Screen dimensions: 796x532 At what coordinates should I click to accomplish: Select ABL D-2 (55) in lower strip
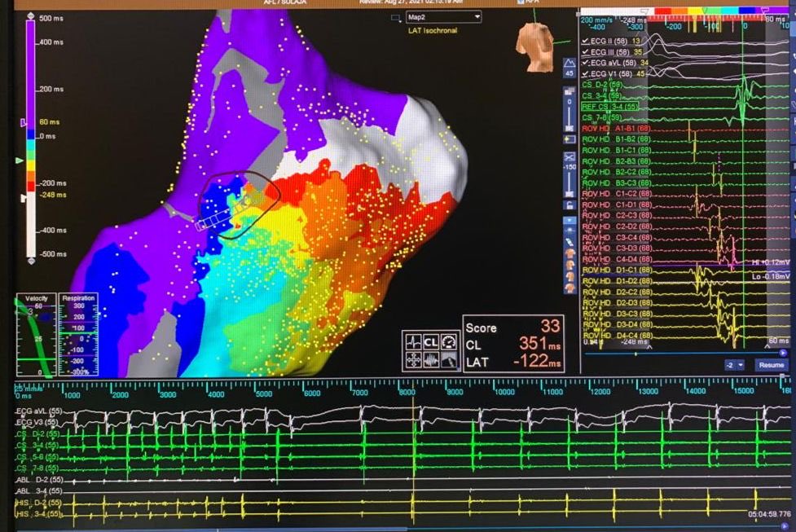40,479
